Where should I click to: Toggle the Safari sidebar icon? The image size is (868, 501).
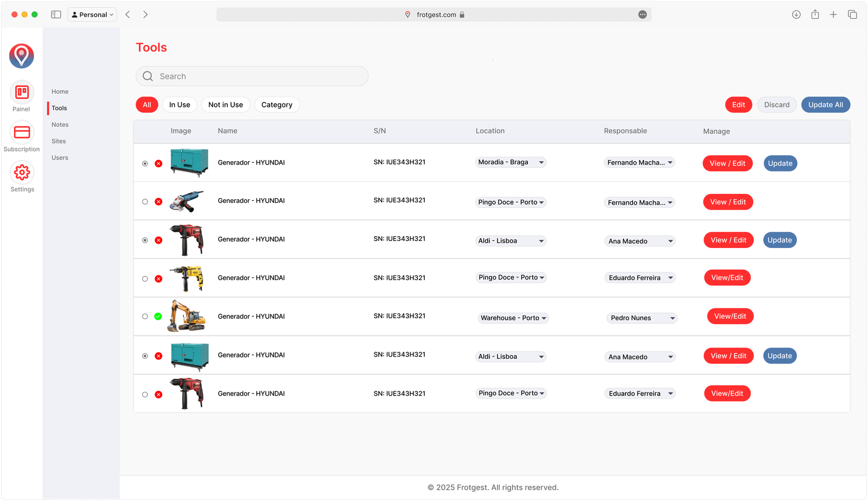[x=56, y=15]
